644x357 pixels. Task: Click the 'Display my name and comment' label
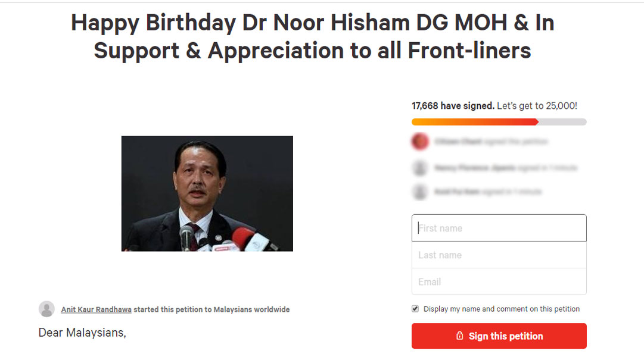pos(502,309)
